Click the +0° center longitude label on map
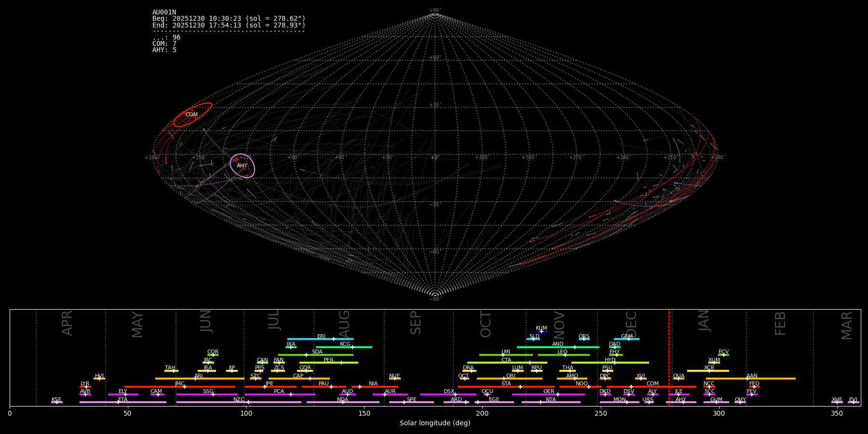The width and height of the screenshot is (868, 434). (x=434, y=158)
